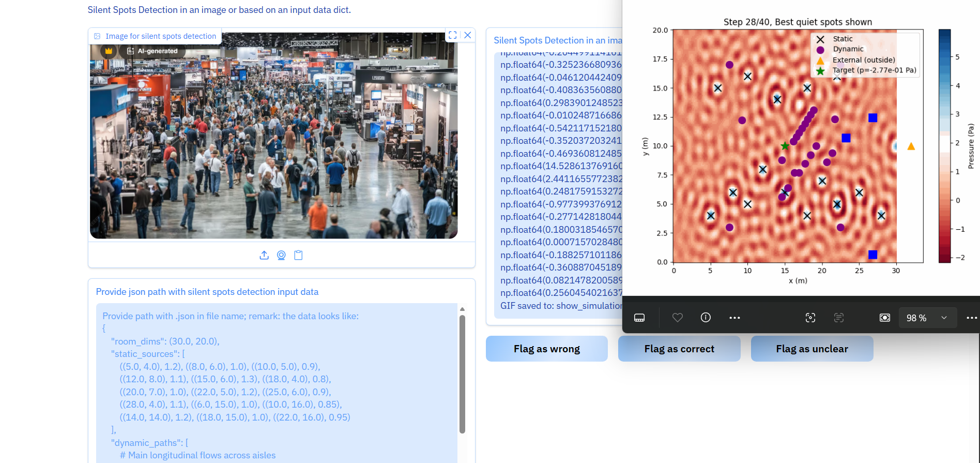Image resolution: width=980 pixels, height=463 pixels.
Task: Click the crown badge on the uploaded photo
Action: point(109,51)
